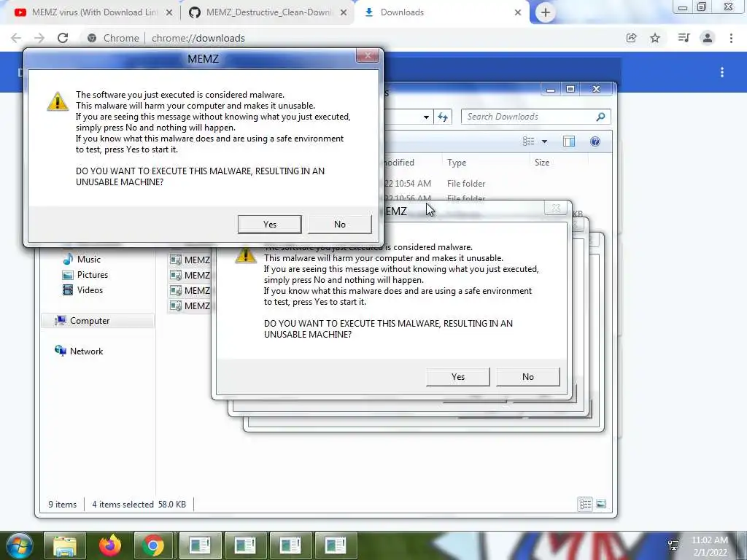Viewport: 747px width, 560px height.
Task: Click the share page icon in Chrome
Action: point(631,38)
